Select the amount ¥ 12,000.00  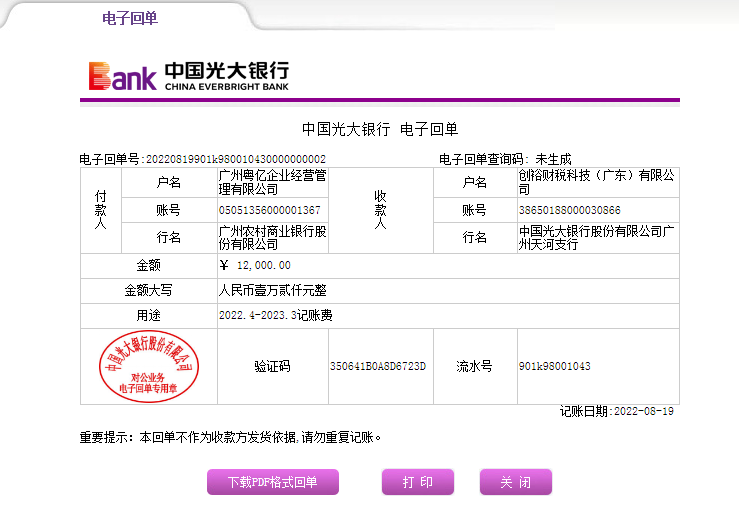tap(255, 265)
